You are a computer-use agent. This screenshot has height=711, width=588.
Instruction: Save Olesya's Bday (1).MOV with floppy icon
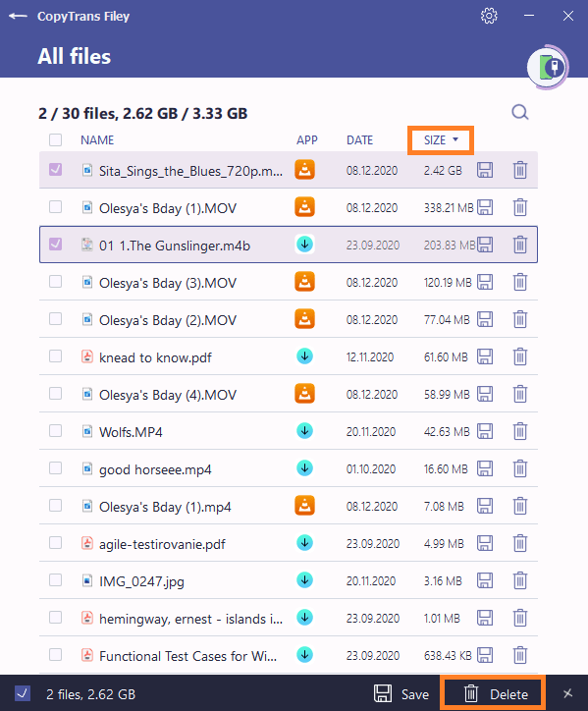(x=485, y=207)
